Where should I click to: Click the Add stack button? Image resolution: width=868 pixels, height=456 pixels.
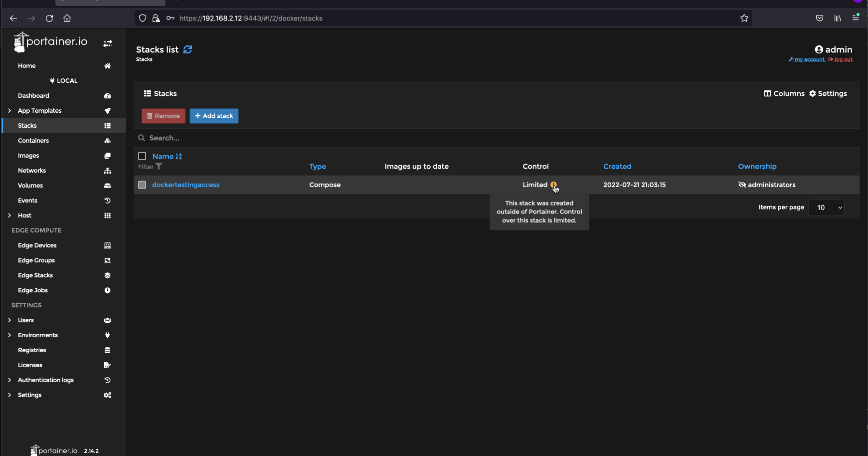coord(214,116)
